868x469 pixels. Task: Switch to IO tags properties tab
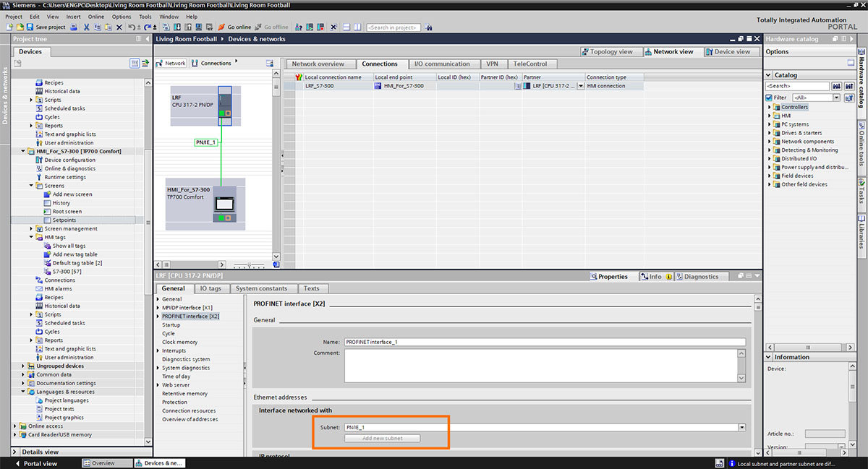[210, 288]
